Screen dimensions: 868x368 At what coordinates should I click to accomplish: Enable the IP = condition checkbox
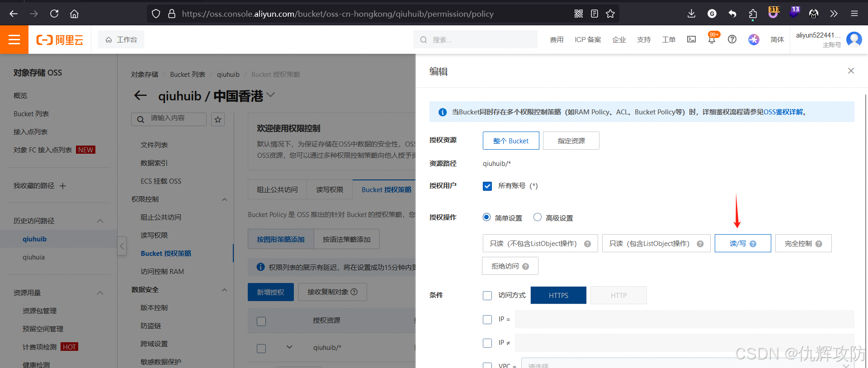click(x=487, y=320)
